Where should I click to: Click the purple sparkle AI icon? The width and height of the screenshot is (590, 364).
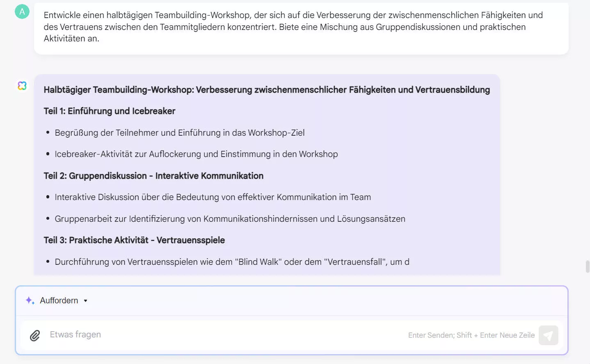pyautogui.click(x=29, y=300)
